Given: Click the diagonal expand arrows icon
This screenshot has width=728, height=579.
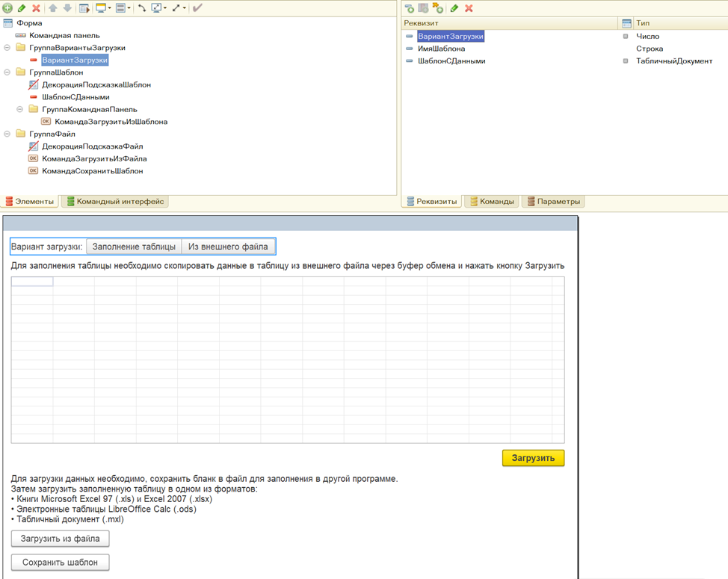Looking at the screenshot, I should point(176,8).
